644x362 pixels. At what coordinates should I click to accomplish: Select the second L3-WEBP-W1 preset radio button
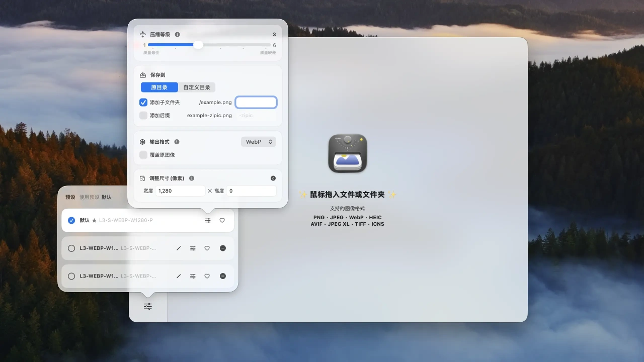pyautogui.click(x=71, y=248)
